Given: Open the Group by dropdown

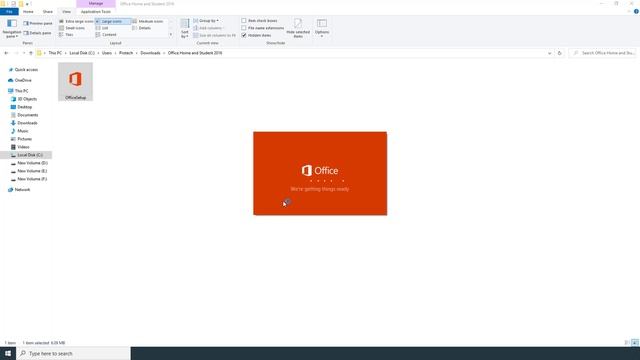Looking at the screenshot, I should tap(206, 20).
